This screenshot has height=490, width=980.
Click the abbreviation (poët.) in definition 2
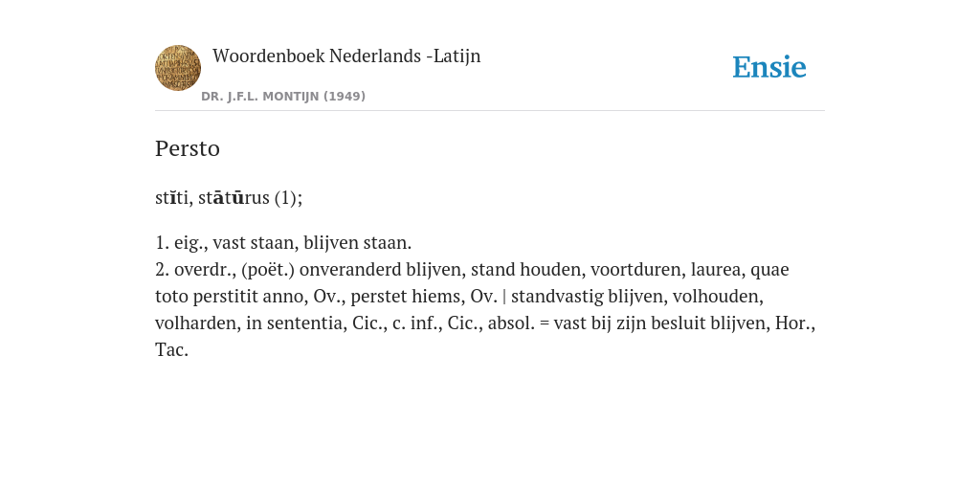click(x=268, y=269)
